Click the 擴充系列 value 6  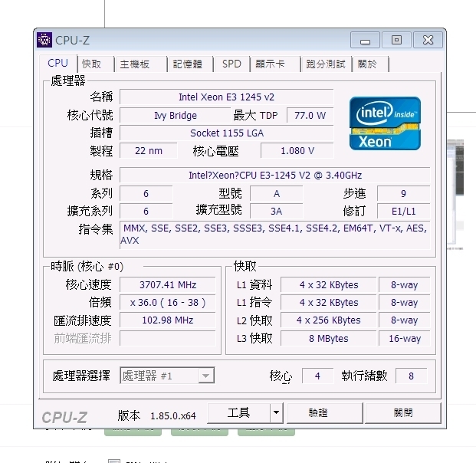tap(146, 211)
